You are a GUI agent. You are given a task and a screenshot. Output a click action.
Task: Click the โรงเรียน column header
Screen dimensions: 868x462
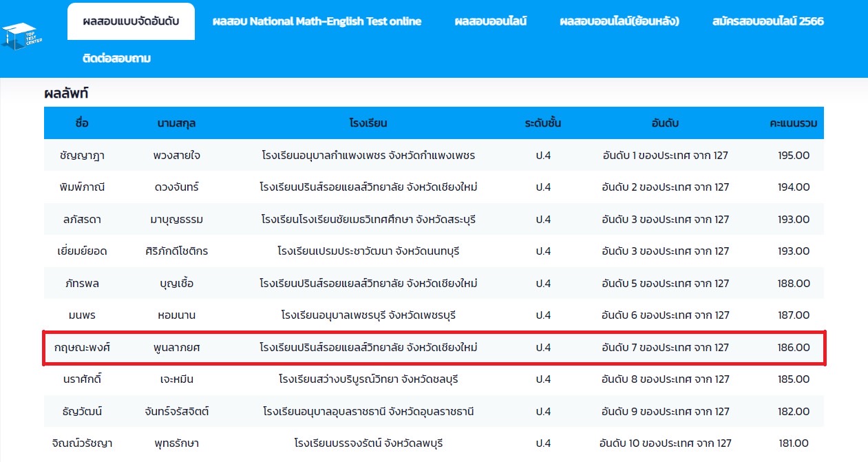point(368,124)
